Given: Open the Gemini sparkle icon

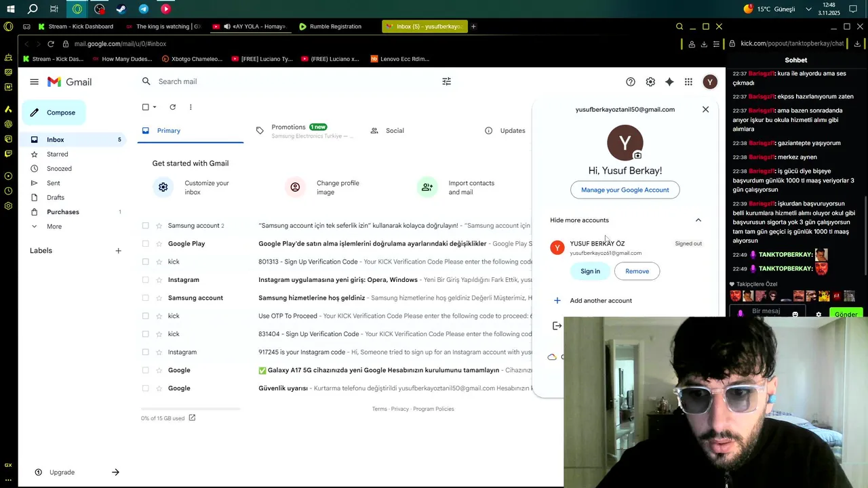Looking at the screenshot, I should click(x=669, y=82).
